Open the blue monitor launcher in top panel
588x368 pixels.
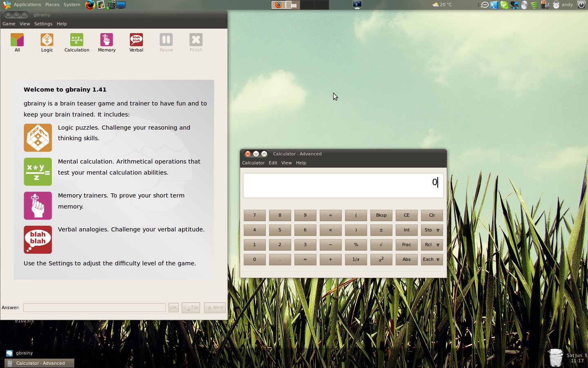coord(121,5)
